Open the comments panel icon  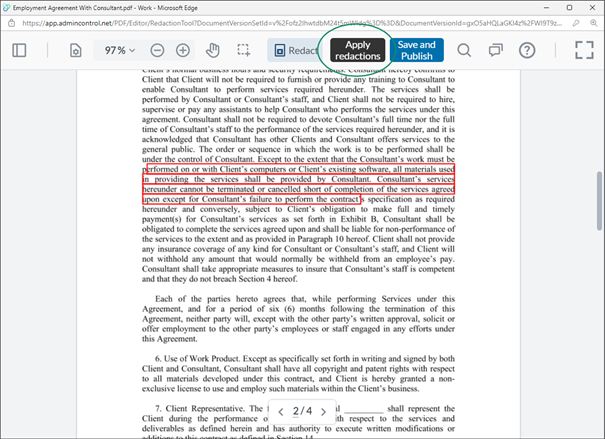pos(495,50)
